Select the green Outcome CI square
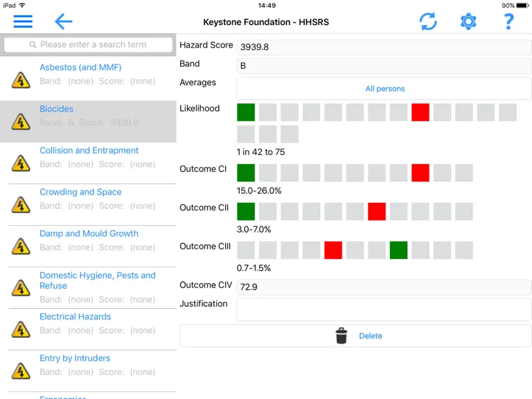 (x=246, y=172)
